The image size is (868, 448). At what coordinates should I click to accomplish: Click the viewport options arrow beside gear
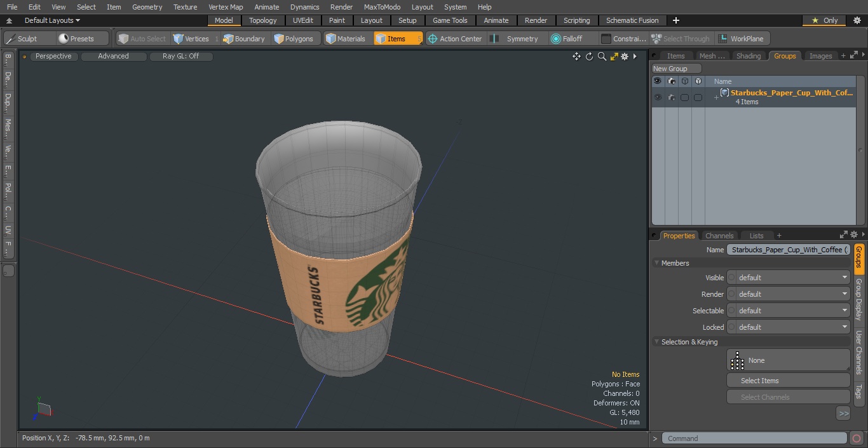[x=635, y=57]
